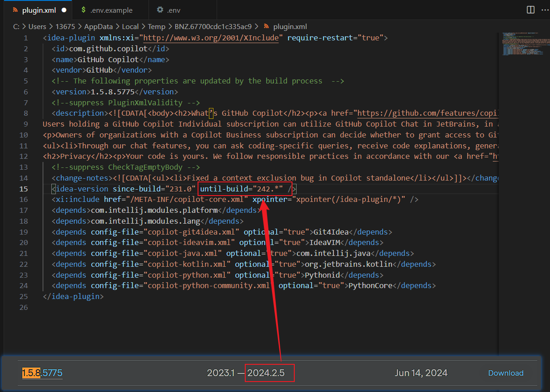Click the Git4Idea dependency text

coord(331,232)
